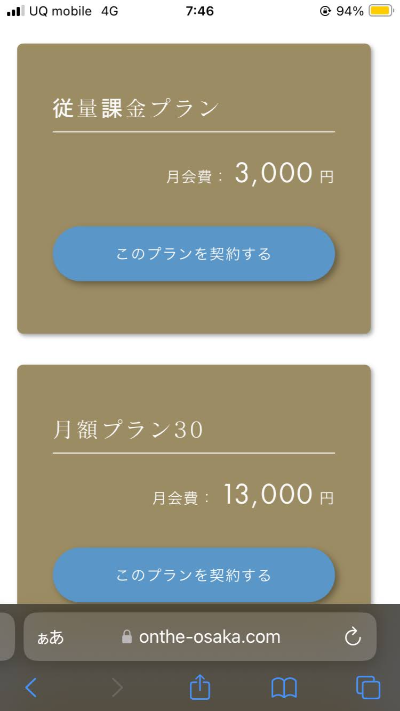
Task: Tap the 7:46 clock in status bar
Action: pos(200,11)
